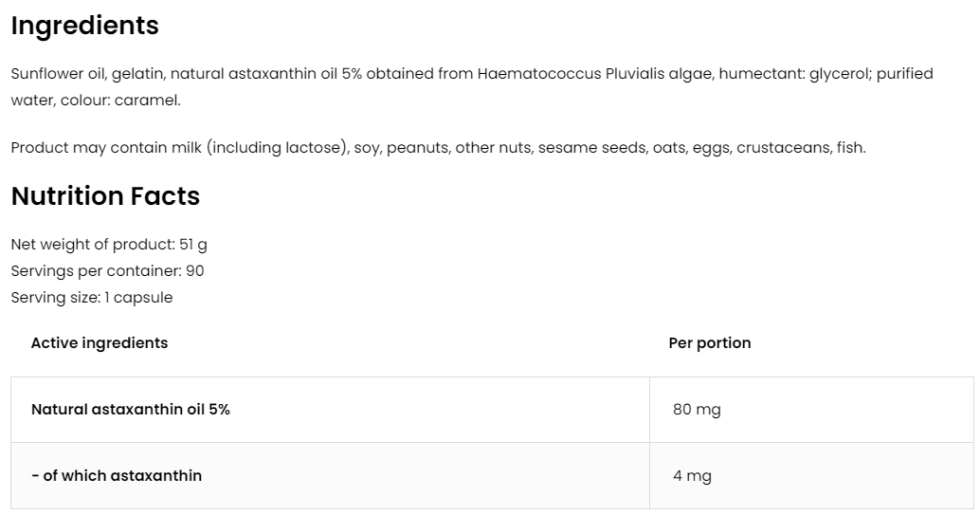Click the "80 mg" table cell
The width and height of the screenshot is (980, 515).
(697, 410)
